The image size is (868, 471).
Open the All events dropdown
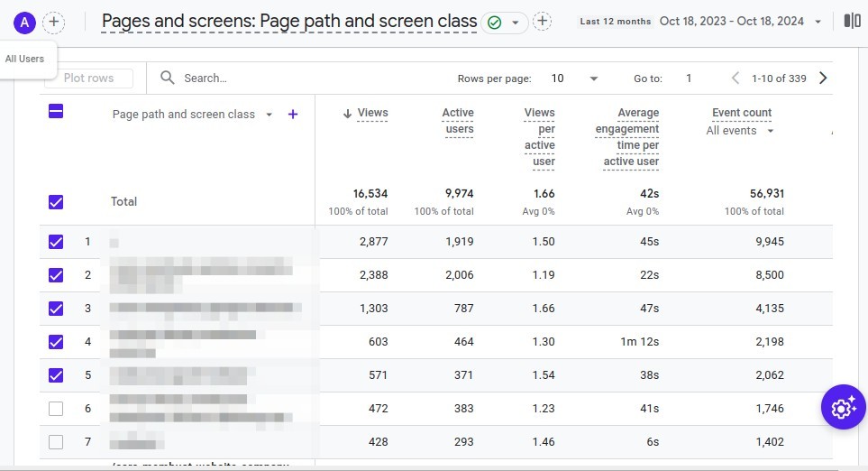pyautogui.click(x=740, y=131)
